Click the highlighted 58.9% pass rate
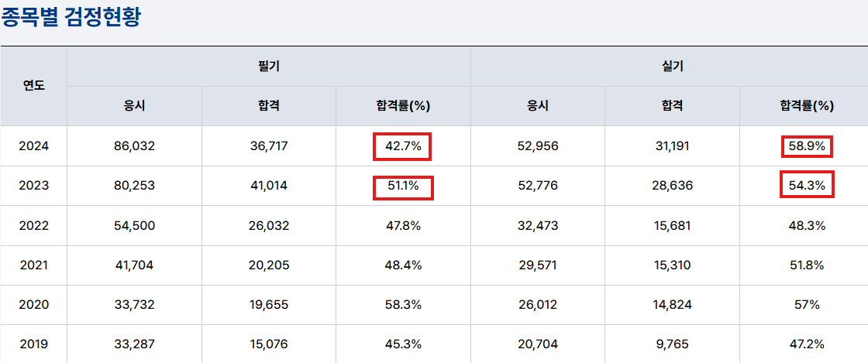Screen dimensions: 868x363 click(x=807, y=146)
